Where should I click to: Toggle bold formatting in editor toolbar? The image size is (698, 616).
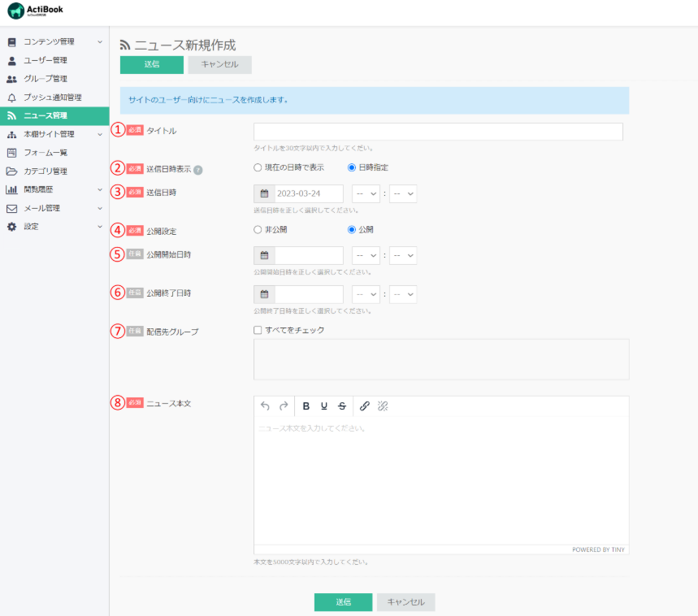tap(306, 406)
